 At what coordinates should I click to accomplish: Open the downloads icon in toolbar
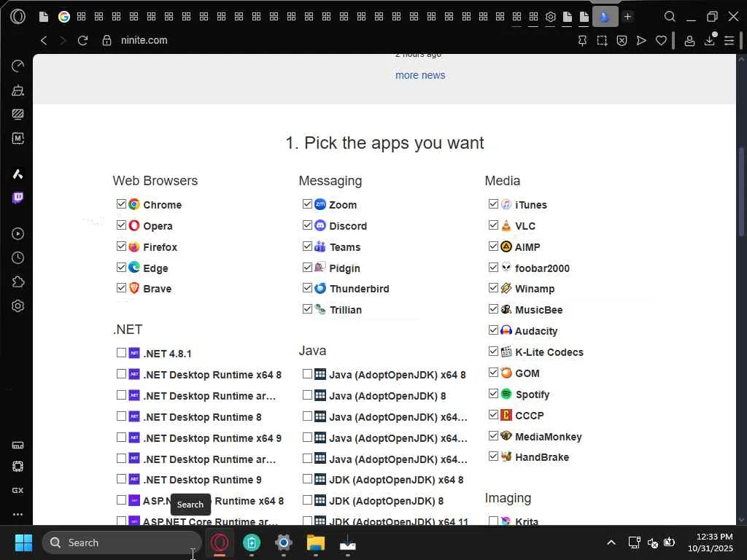[x=710, y=41]
